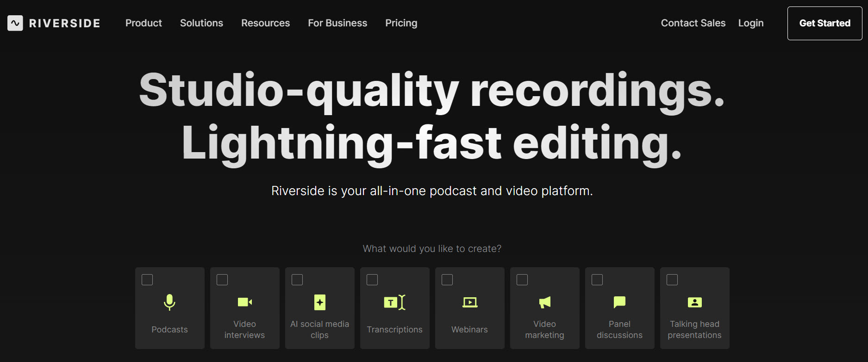The height and width of the screenshot is (362, 868).
Task: Click the Get Started button
Action: (x=825, y=23)
